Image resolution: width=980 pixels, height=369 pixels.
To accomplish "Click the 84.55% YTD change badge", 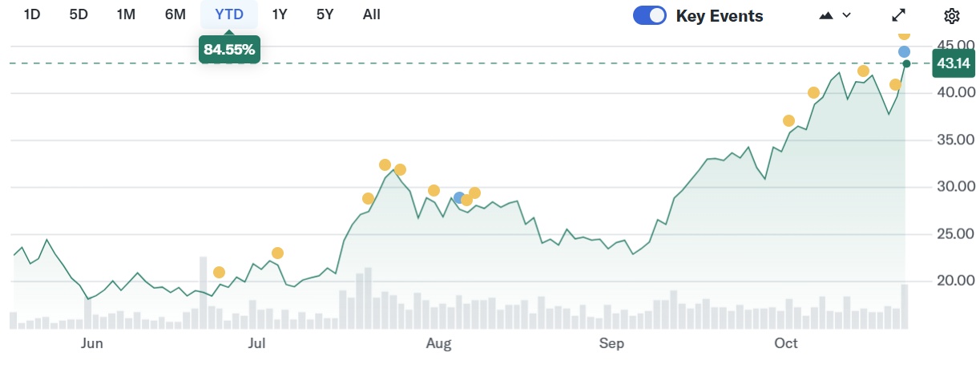I will click(229, 50).
